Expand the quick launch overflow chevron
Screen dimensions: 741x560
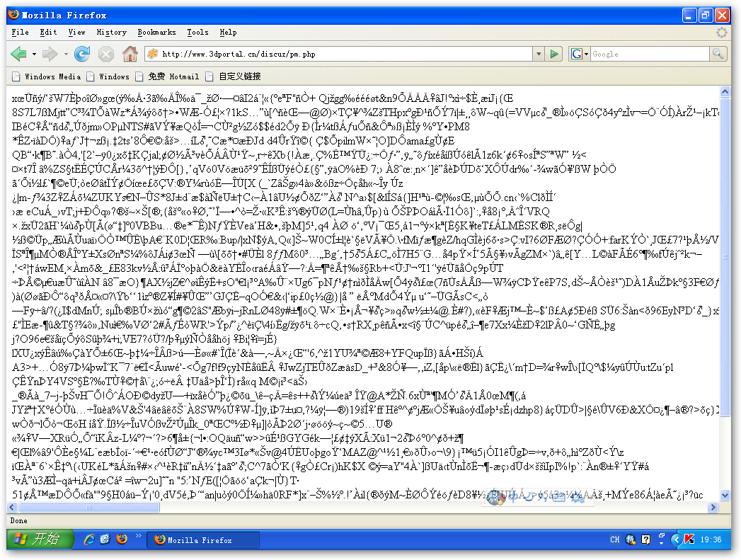(x=139, y=536)
